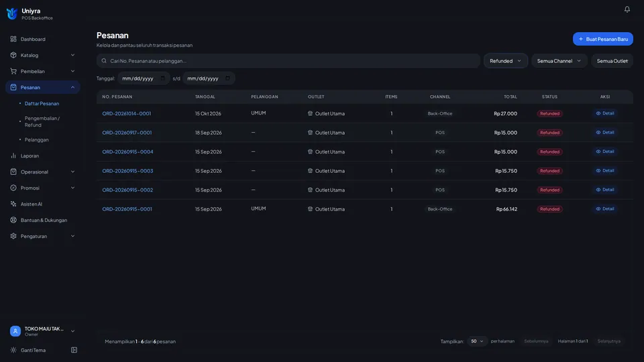The image size is (644, 362).
Task: Open Bantuan & Dukungan menu item
Action: (43, 220)
